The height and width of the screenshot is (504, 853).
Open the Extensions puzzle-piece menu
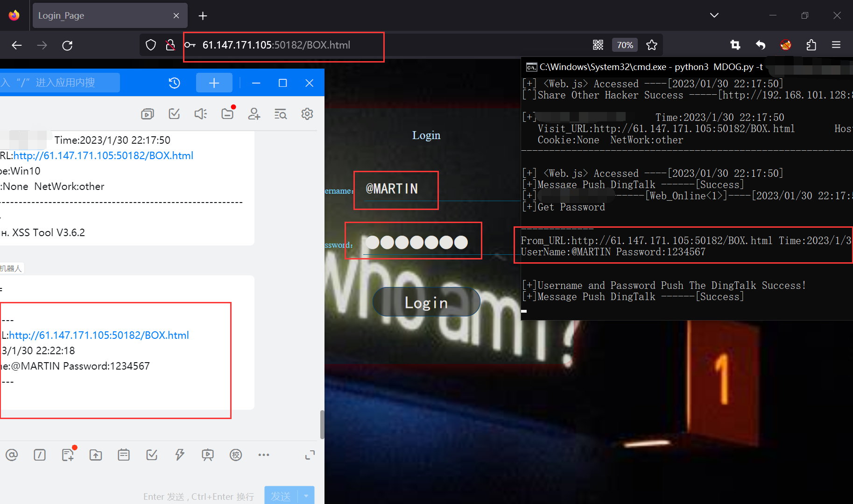point(811,45)
